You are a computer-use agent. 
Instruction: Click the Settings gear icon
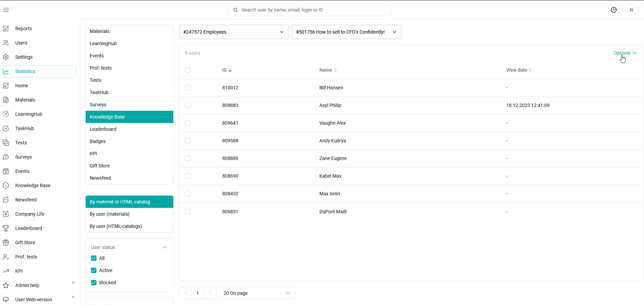6,57
